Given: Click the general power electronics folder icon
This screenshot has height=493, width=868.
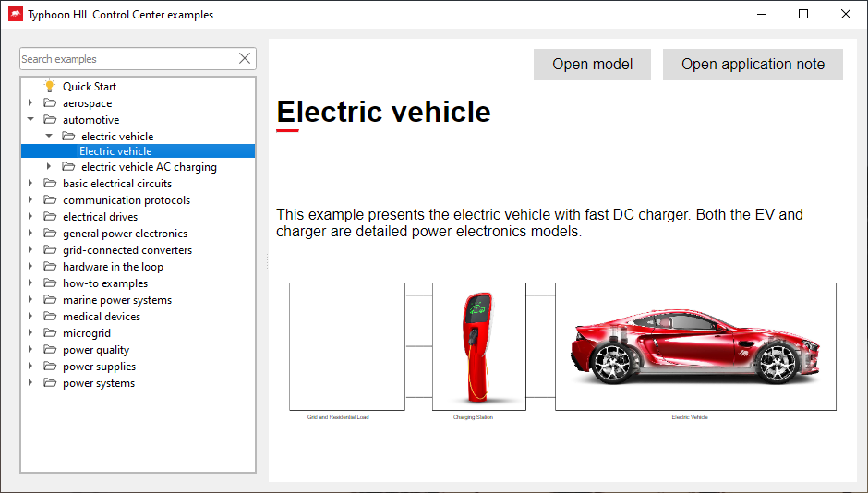Looking at the screenshot, I should pos(50,233).
